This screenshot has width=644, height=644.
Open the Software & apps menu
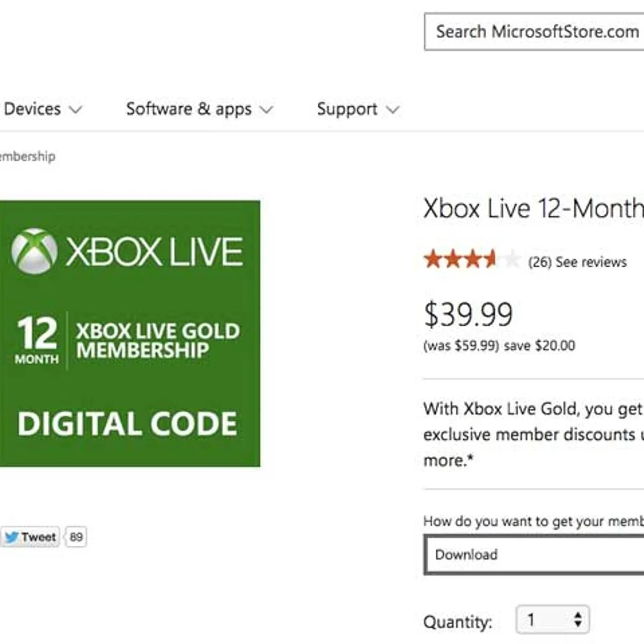[188, 109]
